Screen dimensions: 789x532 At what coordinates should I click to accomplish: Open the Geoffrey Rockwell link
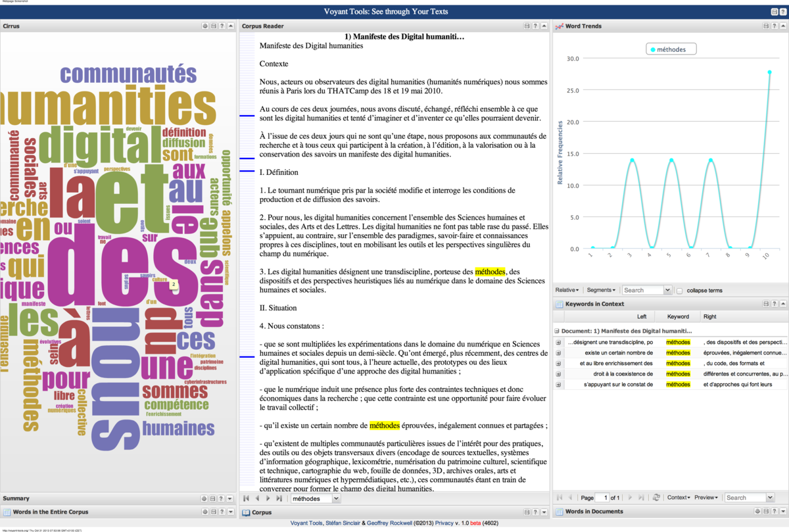(x=390, y=523)
